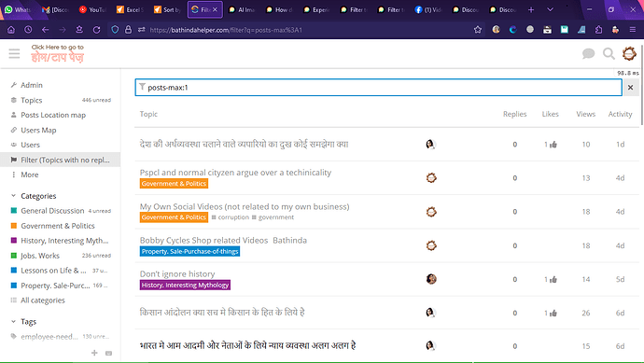Viewport: 644px width, 363px height.
Task: Open History, Interesting Myth... category
Action: (x=64, y=241)
